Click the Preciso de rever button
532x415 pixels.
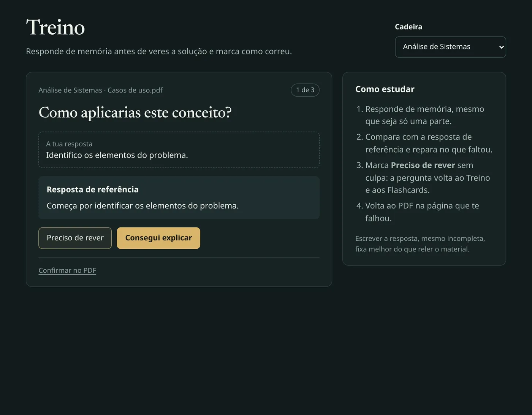(75, 238)
